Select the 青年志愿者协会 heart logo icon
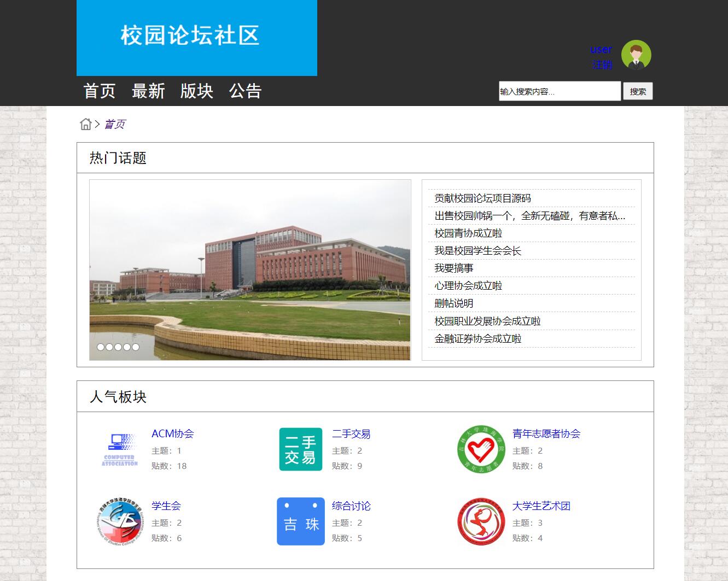The height and width of the screenshot is (581, 728). (481, 450)
